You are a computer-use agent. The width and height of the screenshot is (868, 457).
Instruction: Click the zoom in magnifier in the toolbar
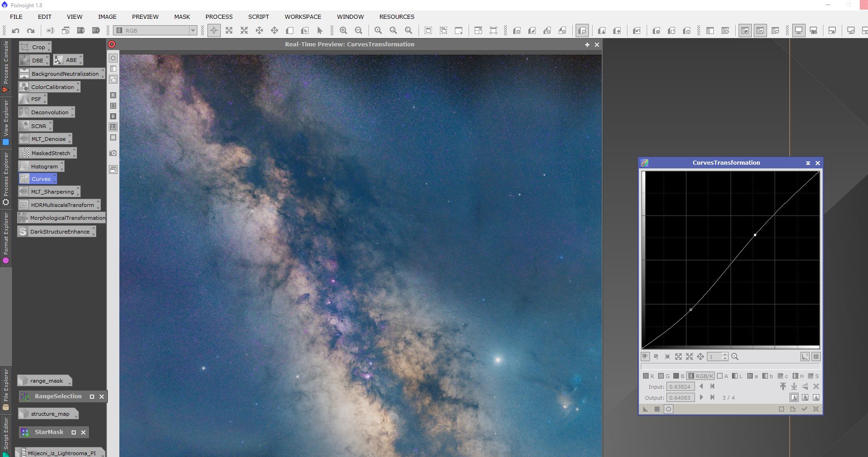(x=343, y=31)
